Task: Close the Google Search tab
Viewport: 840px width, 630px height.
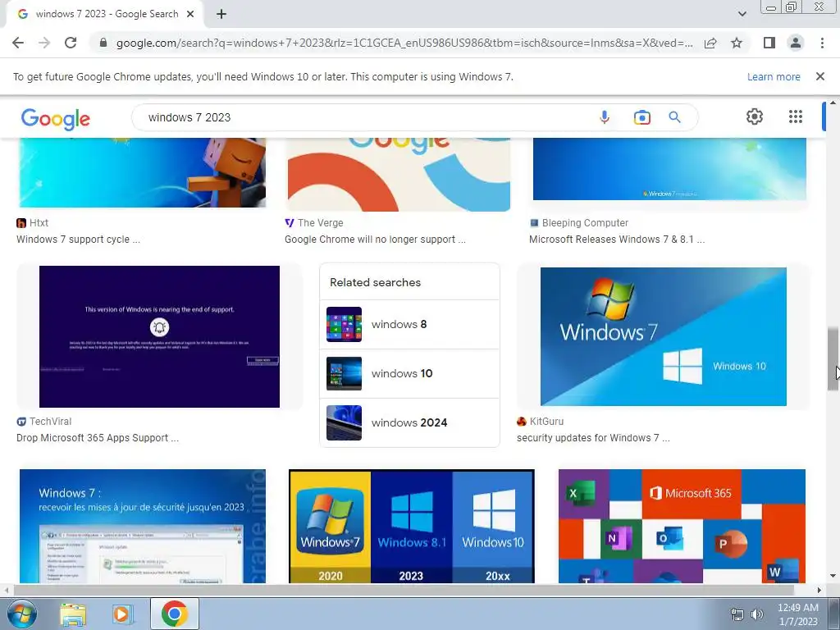Action: click(190, 15)
